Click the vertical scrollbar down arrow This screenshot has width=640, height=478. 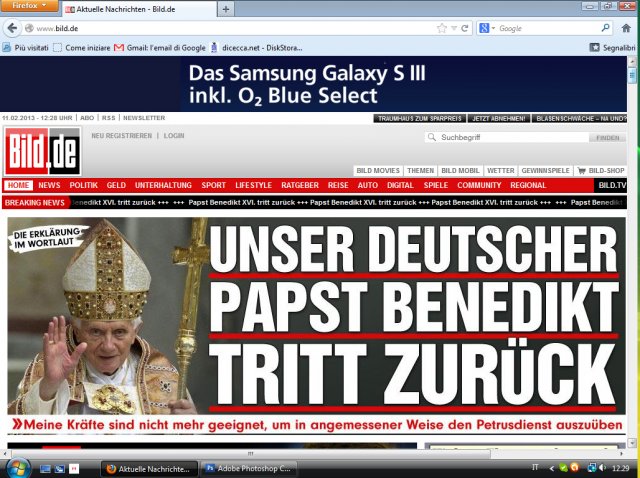coord(632,443)
